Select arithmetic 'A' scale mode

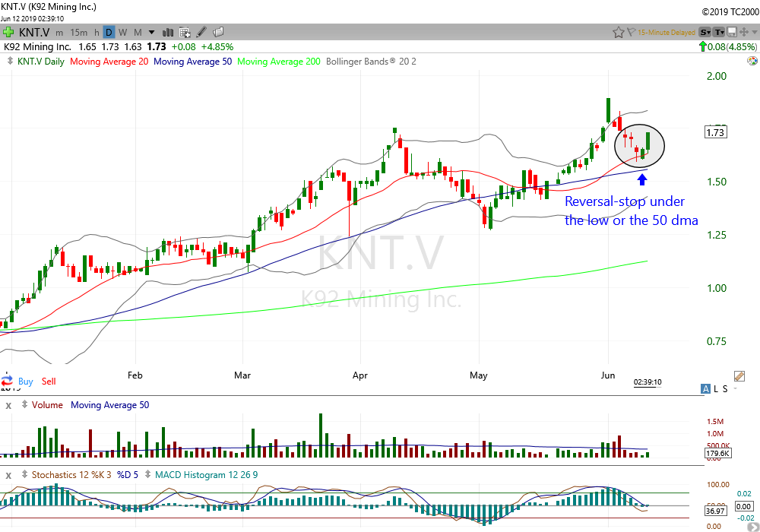pyautogui.click(x=706, y=388)
